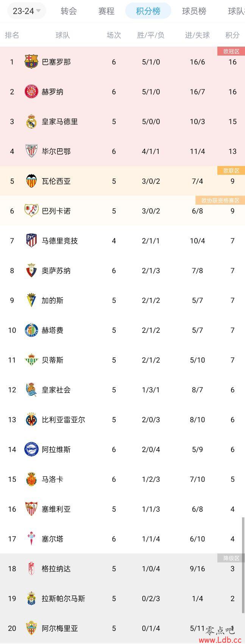Click the Sevilla crest icon
The width and height of the screenshot is (245, 644).
point(31,509)
